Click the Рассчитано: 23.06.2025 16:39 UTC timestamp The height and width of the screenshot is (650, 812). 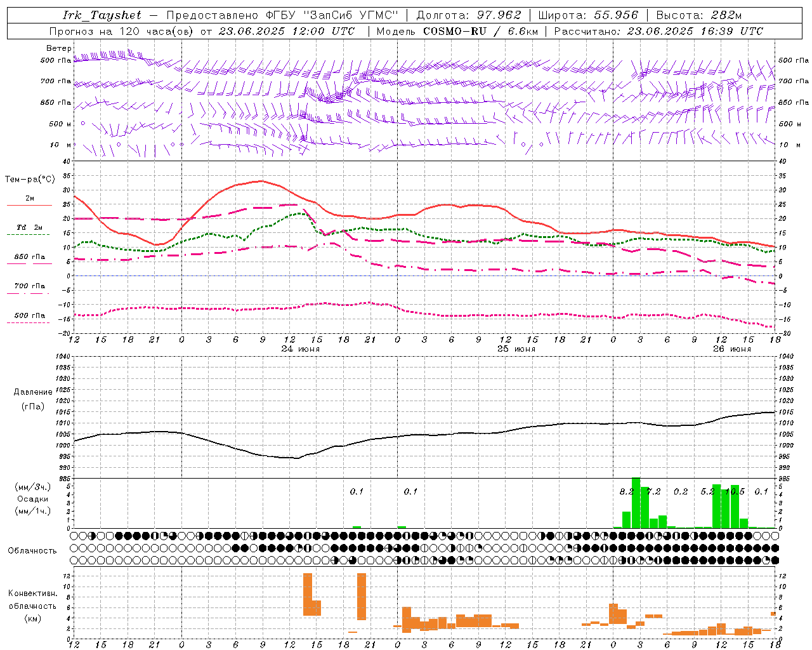tap(658, 31)
